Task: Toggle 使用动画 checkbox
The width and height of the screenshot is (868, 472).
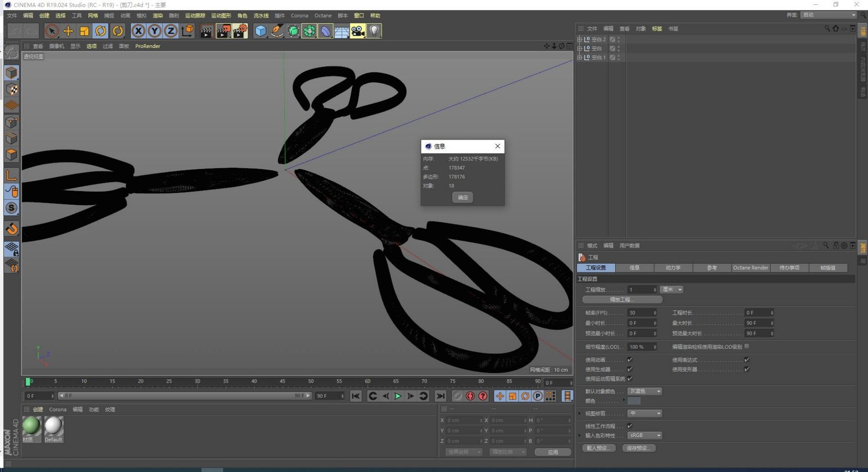Action: click(x=630, y=359)
